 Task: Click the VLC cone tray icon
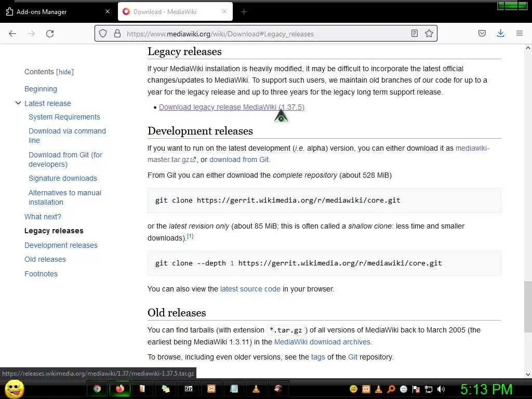coord(378,389)
